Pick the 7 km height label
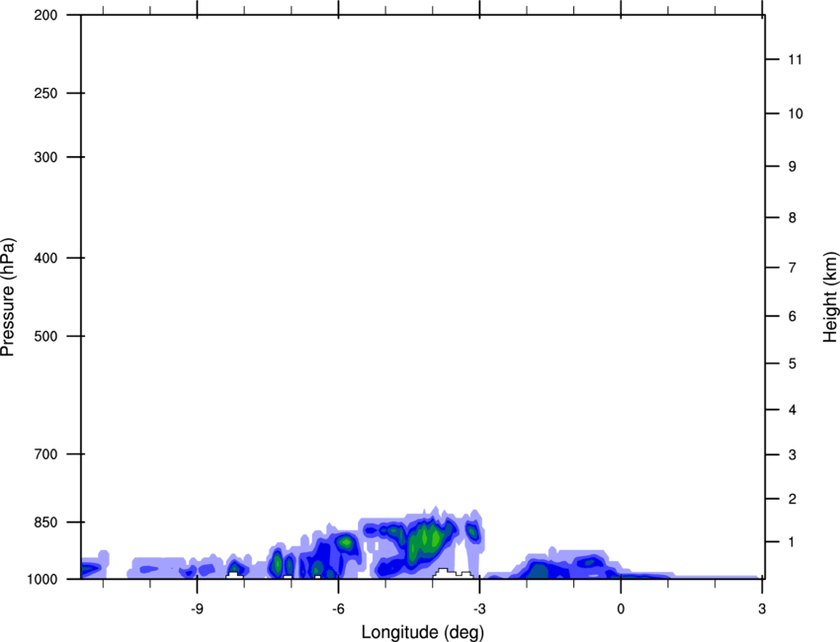The height and width of the screenshot is (642, 840). (792, 268)
